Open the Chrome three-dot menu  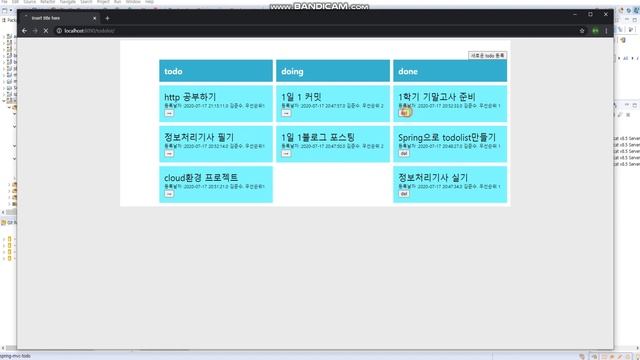[606, 31]
